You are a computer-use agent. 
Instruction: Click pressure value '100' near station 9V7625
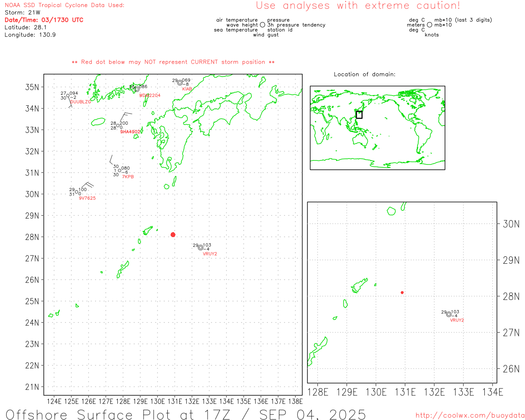point(82,189)
